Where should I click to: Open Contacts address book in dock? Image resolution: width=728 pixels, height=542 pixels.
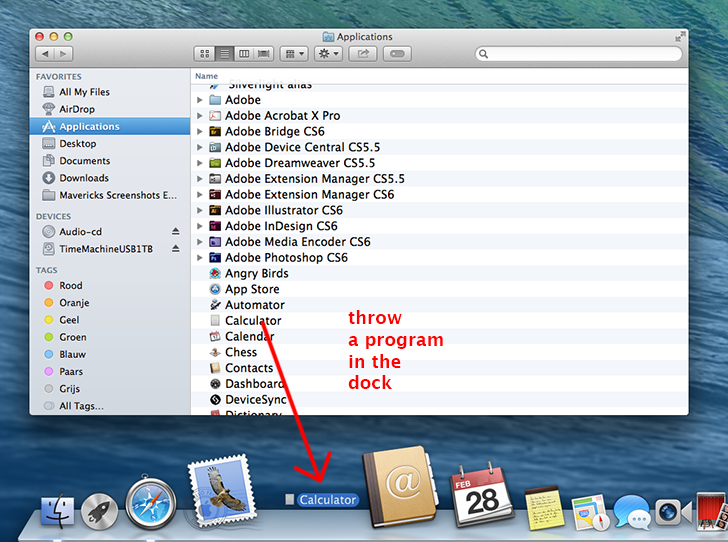coord(401,486)
